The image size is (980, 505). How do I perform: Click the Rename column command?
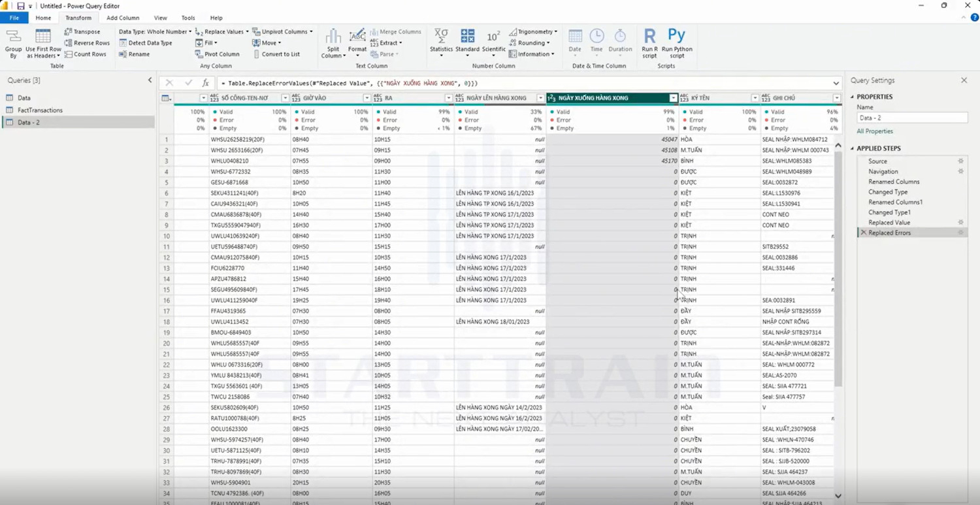[134, 54]
